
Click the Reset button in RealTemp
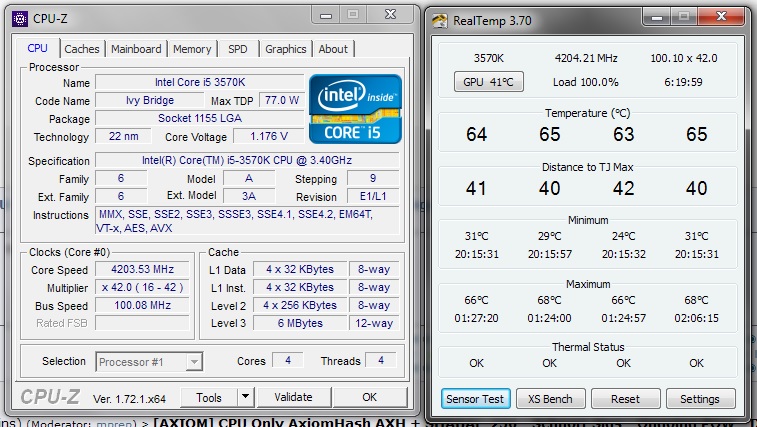(625, 399)
